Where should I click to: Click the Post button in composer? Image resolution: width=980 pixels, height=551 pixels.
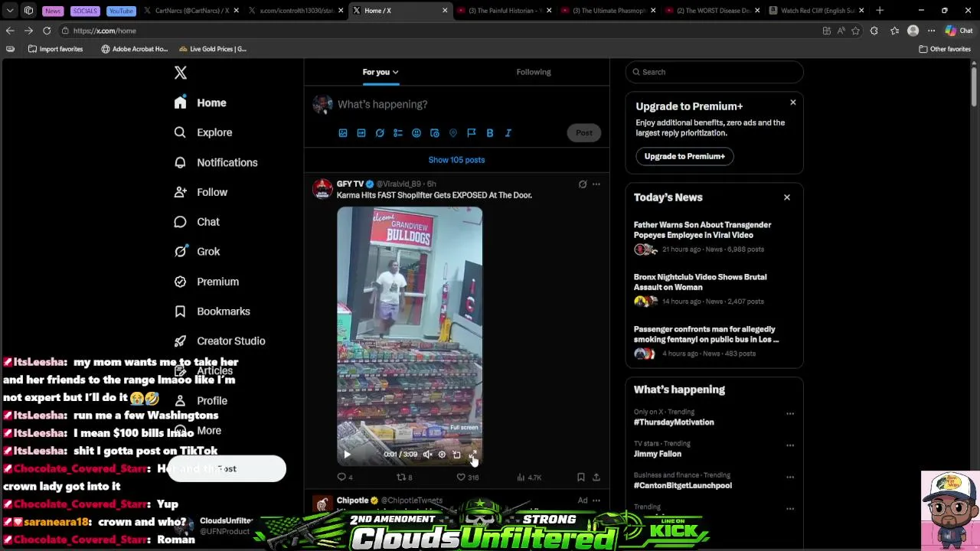tap(584, 133)
